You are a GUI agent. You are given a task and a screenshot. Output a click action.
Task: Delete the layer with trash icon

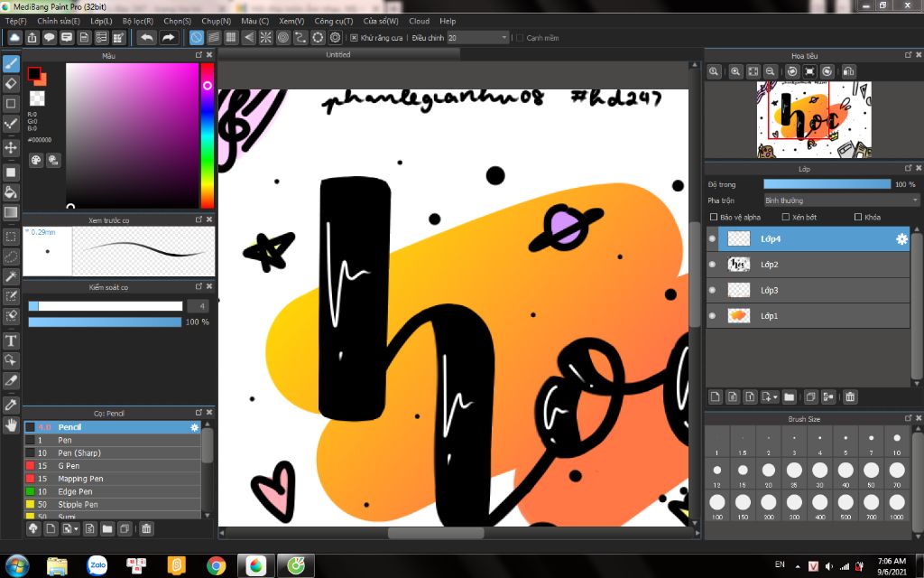click(850, 397)
